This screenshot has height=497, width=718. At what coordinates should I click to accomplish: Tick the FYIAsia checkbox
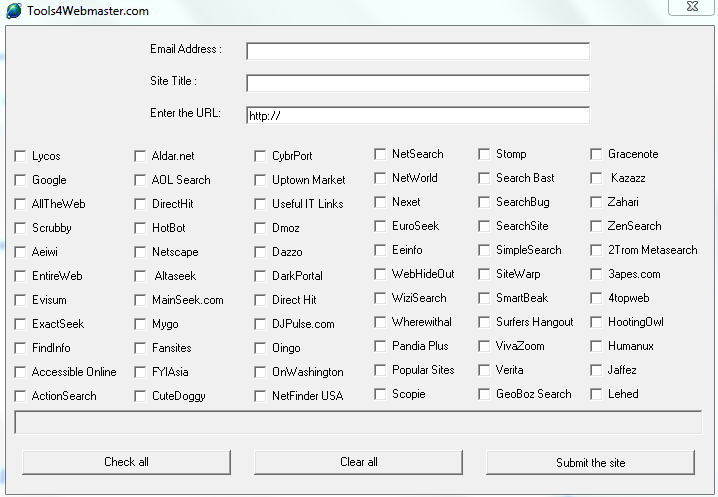tap(140, 372)
